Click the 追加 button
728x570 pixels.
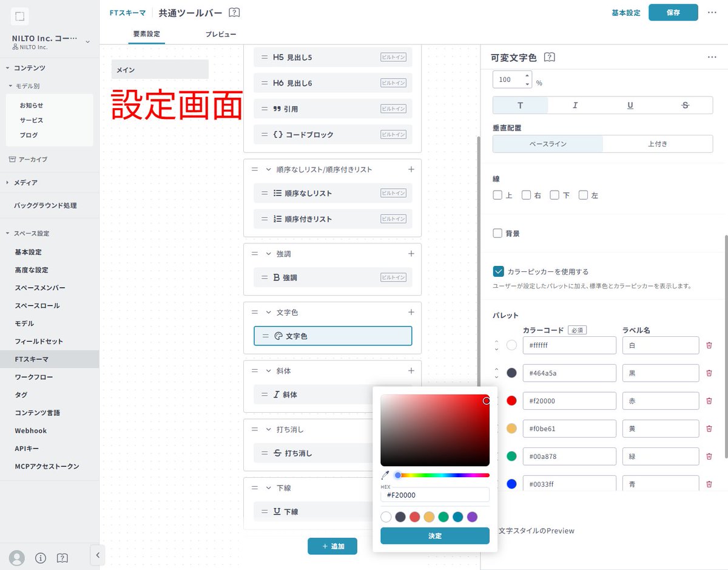[x=332, y=546]
